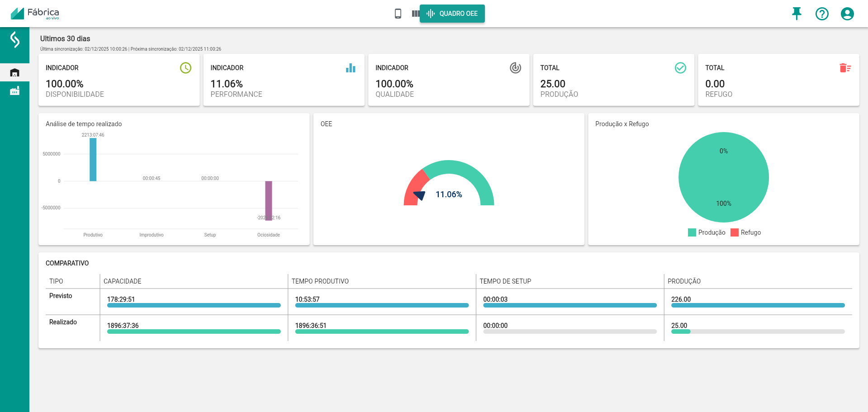Screen dimensions: 868x412
Task: Click the trash icon on Refugo card
Action: coord(845,68)
